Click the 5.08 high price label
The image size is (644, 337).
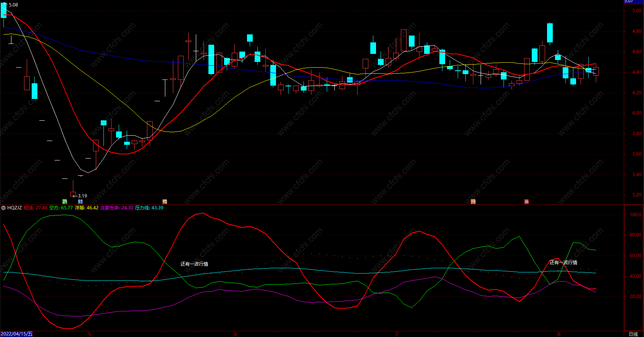13,5
